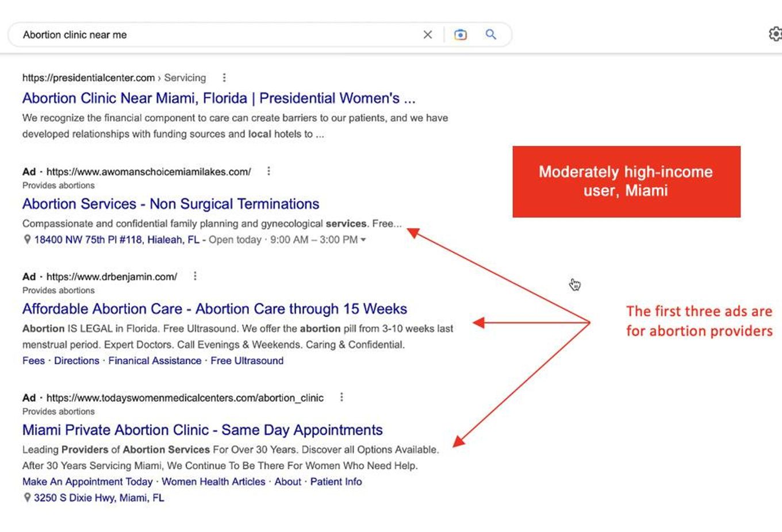782x532 pixels.
Task: Open search by image camera icon
Action: pos(461,34)
